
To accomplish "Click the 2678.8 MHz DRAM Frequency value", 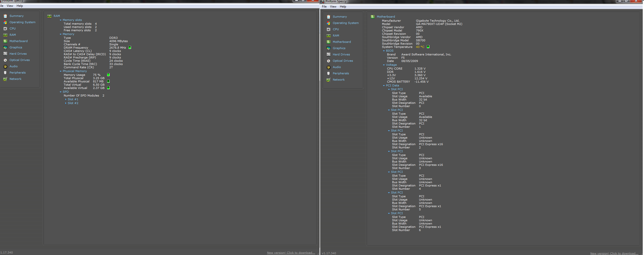I will (x=118, y=48).
